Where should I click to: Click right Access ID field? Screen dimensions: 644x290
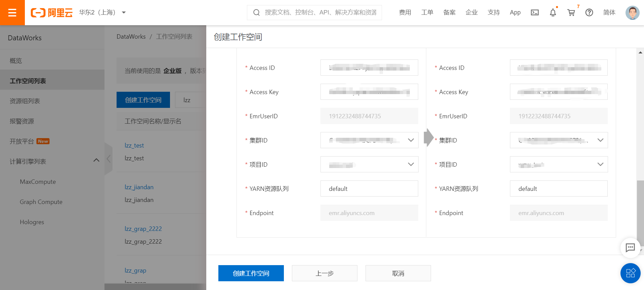coord(559,68)
